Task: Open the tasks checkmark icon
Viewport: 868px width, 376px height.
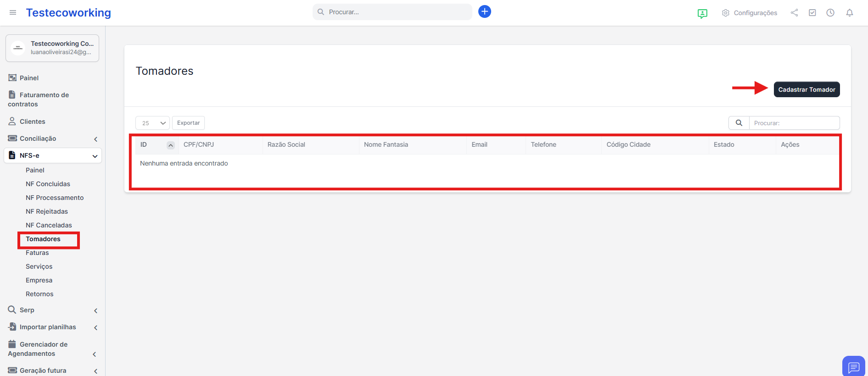Action: point(812,13)
